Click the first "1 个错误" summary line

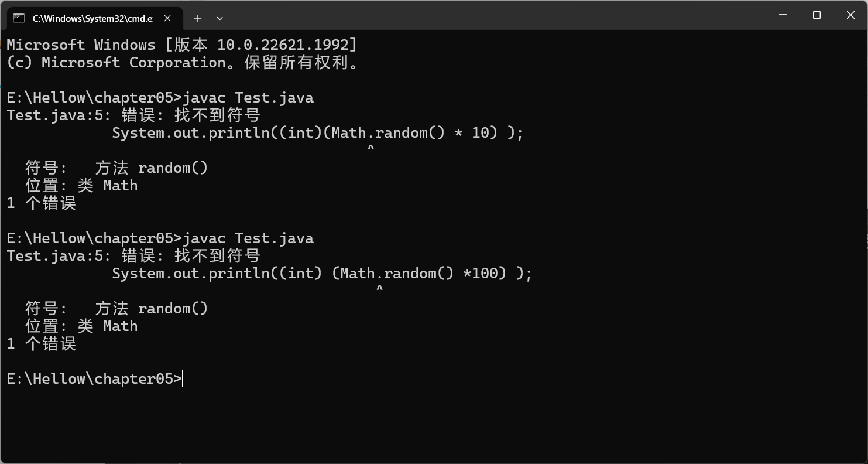pos(42,203)
